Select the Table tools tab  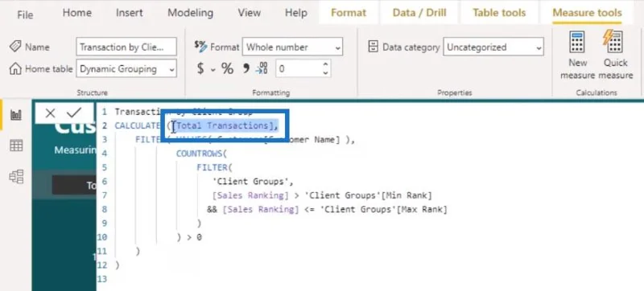tap(499, 13)
